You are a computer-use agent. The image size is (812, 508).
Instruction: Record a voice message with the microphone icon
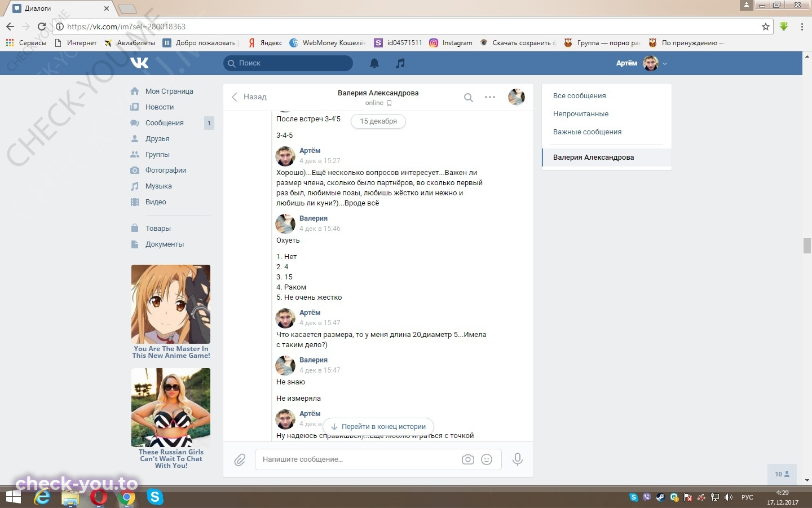[518, 459]
